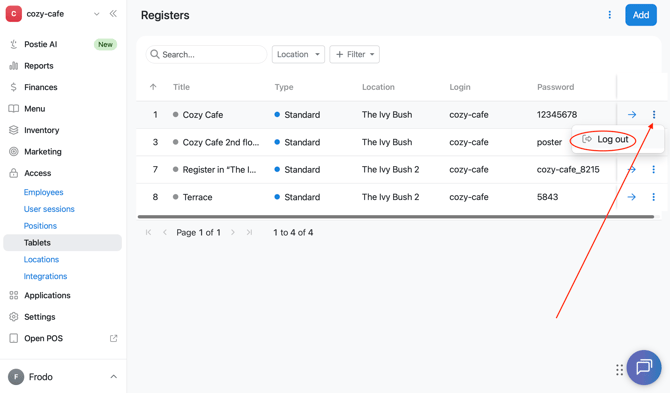Viewport: 670px width, 393px height.
Task: Expand the cozy-cafe account dropdown chevron
Action: (97, 14)
